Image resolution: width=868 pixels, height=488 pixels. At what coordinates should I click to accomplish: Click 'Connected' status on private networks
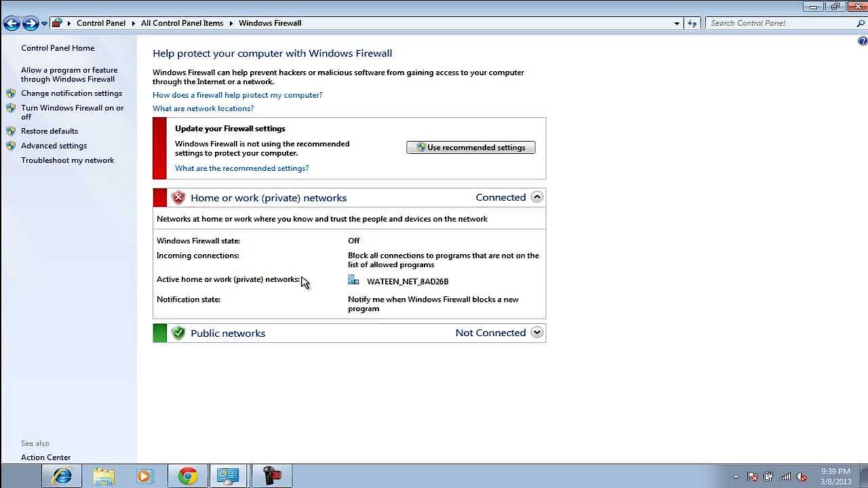pos(500,197)
